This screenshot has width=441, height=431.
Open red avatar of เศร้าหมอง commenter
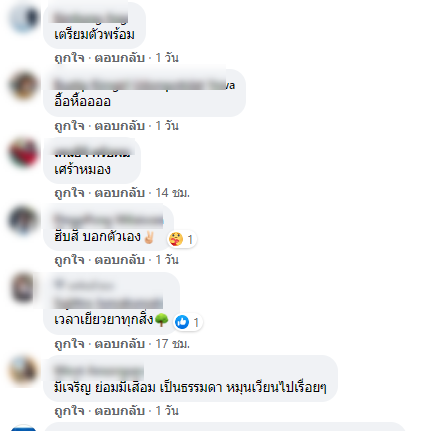tap(24, 153)
